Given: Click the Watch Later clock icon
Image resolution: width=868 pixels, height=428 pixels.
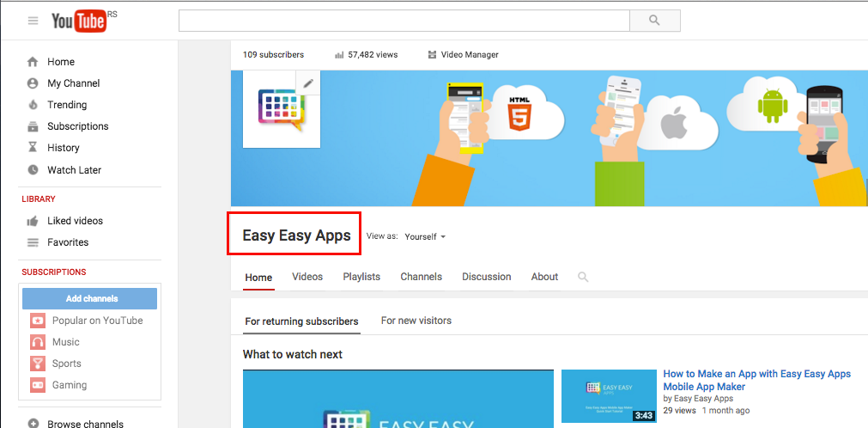Looking at the screenshot, I should pos(33,170).
